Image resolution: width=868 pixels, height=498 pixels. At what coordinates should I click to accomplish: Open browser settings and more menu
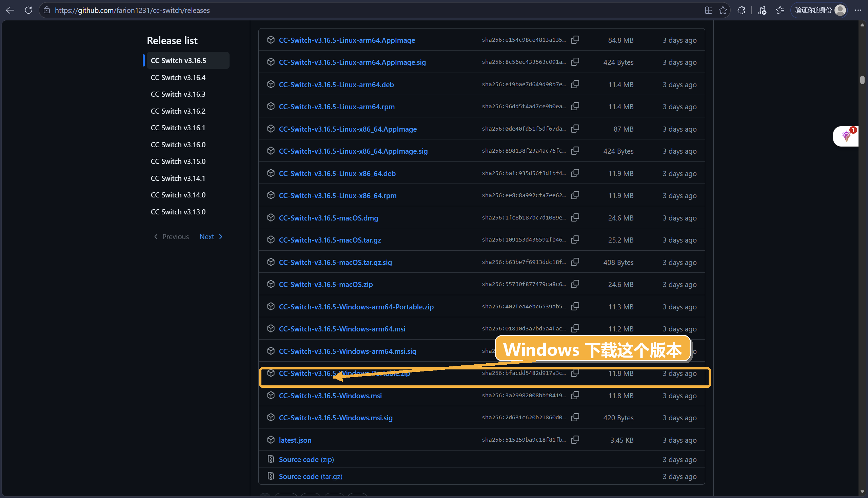click(858, 10)
